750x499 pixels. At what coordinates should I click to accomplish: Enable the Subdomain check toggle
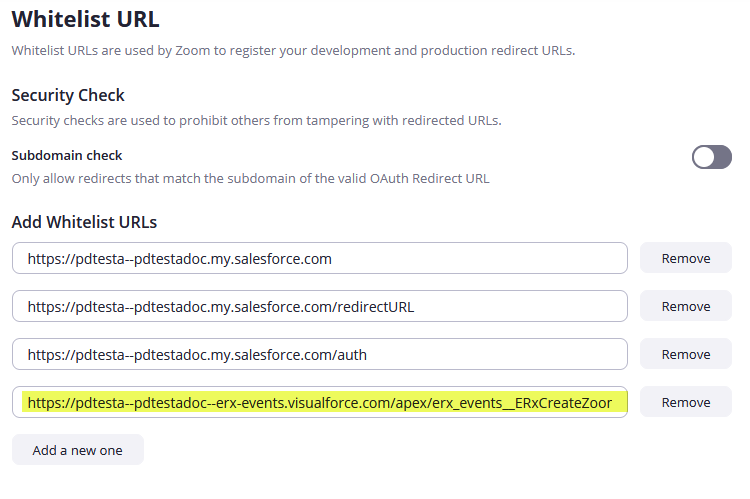711,157
